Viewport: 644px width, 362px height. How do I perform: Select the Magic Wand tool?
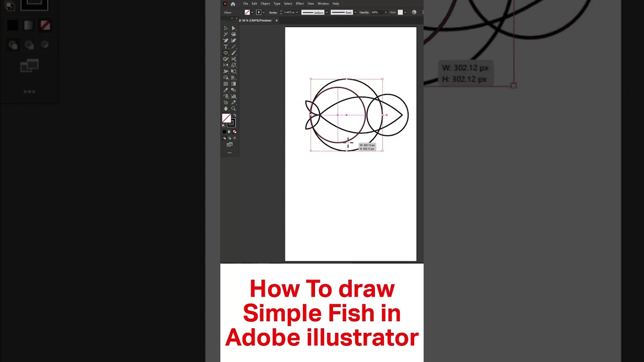(226, 34)
